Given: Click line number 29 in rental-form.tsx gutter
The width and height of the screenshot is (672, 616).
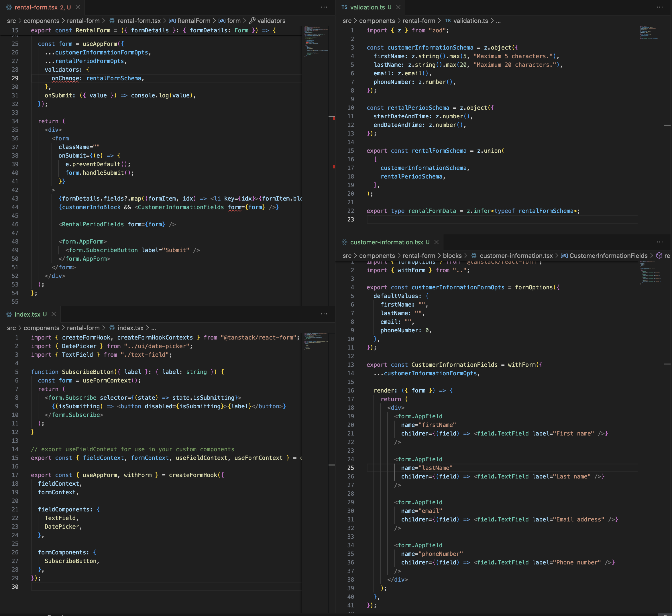Looking at the screenshot, I should coord(15,78).
